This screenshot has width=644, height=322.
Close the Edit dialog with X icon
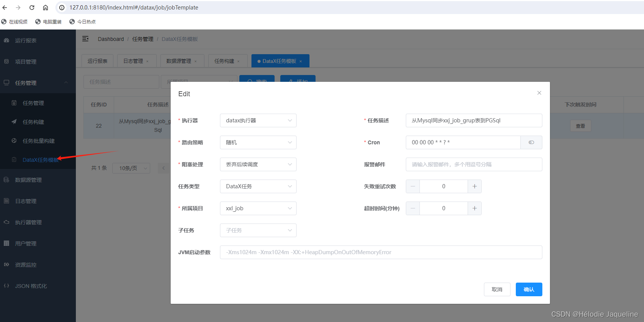(539, 93)
